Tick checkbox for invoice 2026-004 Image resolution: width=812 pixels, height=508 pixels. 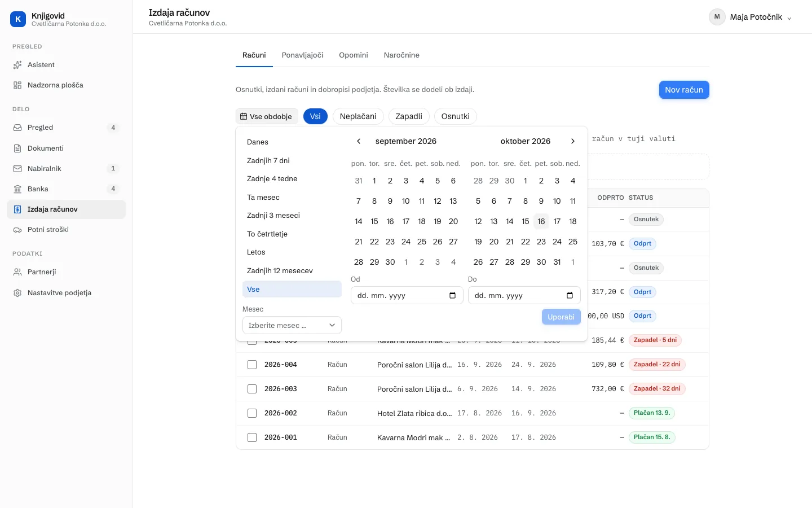[x=252, y=365]
